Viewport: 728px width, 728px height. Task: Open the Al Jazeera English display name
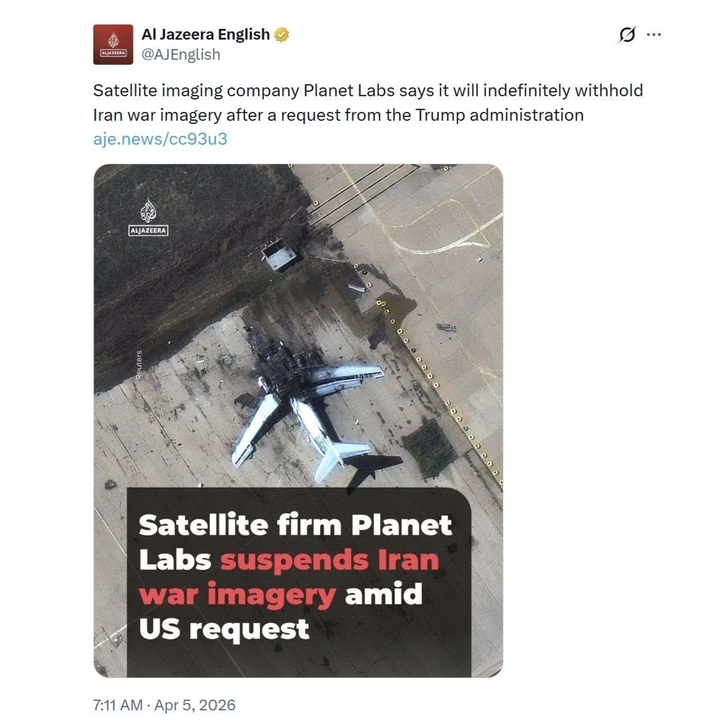[206, 35]
